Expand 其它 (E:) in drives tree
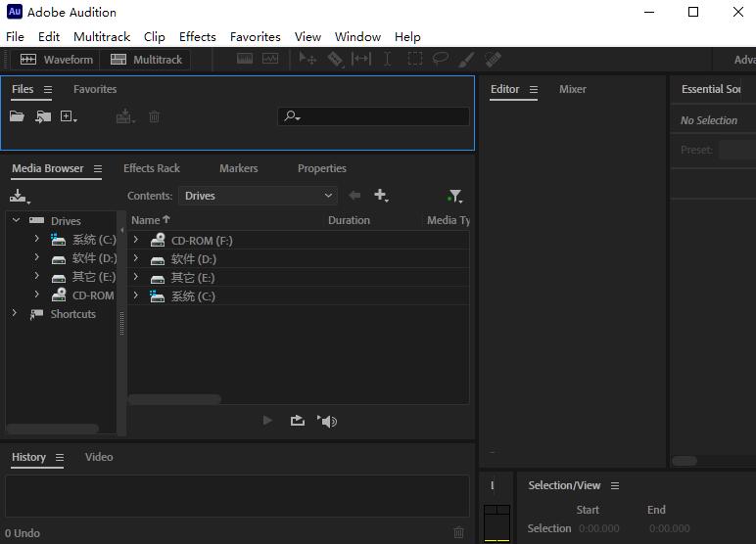 (36, 276)
